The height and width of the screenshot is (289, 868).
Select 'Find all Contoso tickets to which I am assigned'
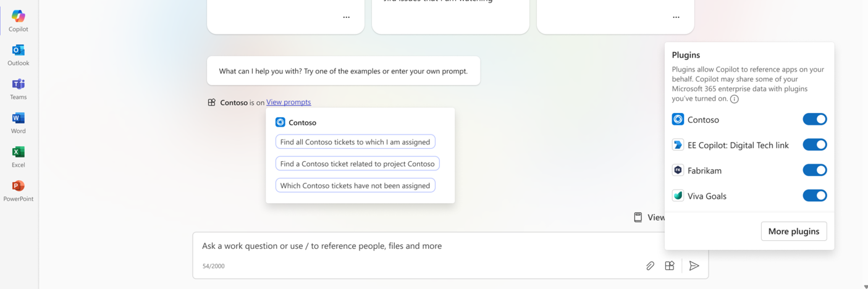click(x=355, y=142)
